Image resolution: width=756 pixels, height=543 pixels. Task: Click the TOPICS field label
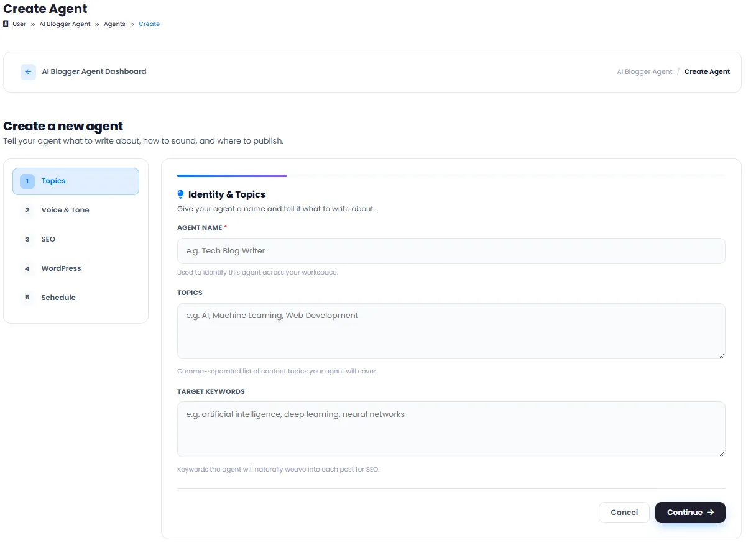coord(190,293)
